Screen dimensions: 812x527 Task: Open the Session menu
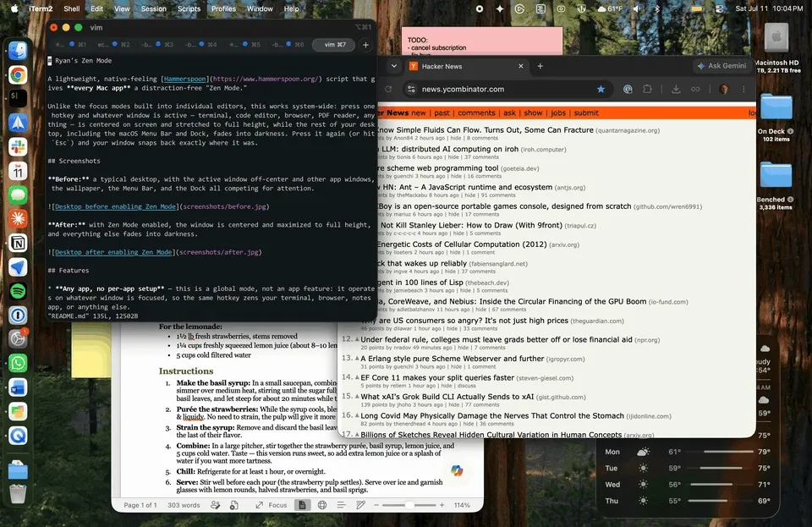click(x=154, y=8)
